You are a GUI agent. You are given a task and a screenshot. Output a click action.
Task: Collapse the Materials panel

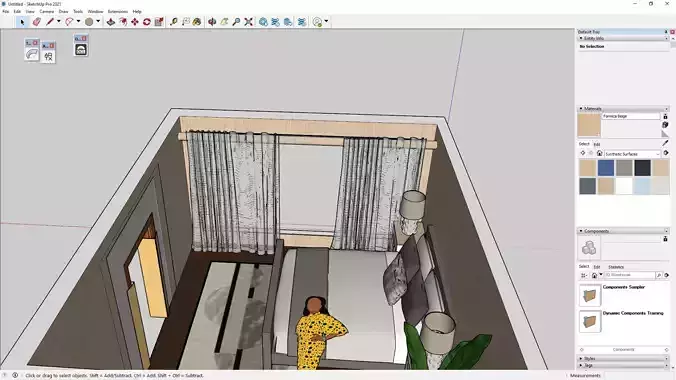click(581, 109)
